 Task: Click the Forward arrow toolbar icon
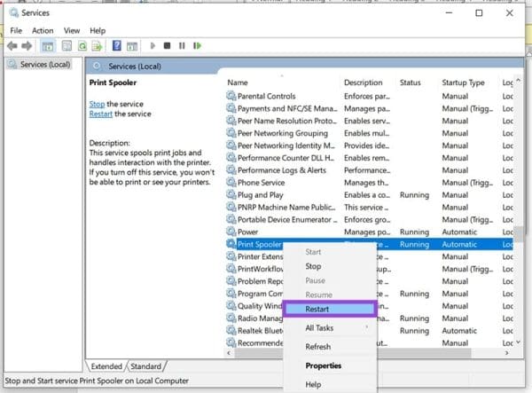[x=27, y=45]
